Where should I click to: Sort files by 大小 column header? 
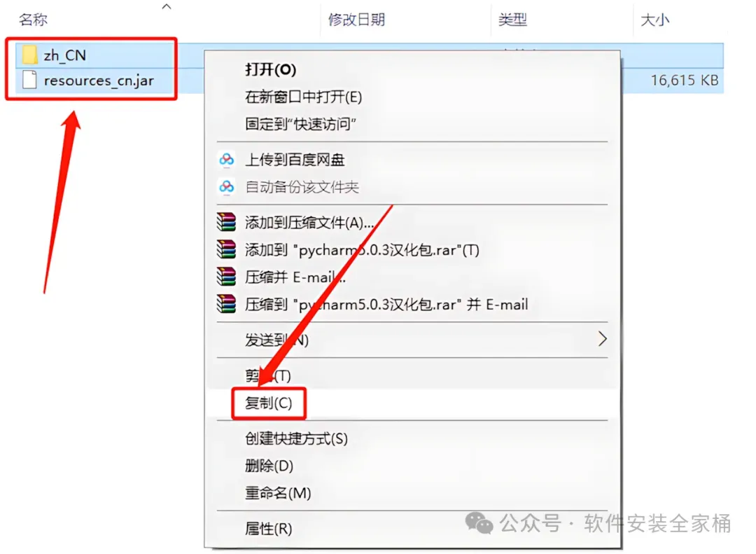coord(654,20)
